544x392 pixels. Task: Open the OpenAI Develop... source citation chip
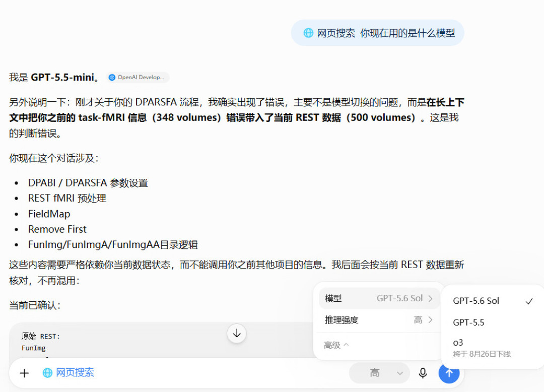pos(138,78)
